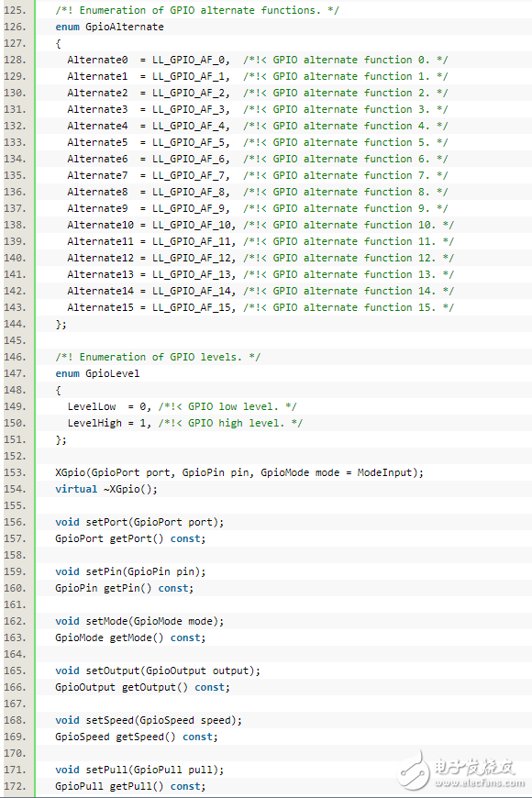The image size is (532, 798).
Task: Click the ModeInput default argument
Action: 384,472
